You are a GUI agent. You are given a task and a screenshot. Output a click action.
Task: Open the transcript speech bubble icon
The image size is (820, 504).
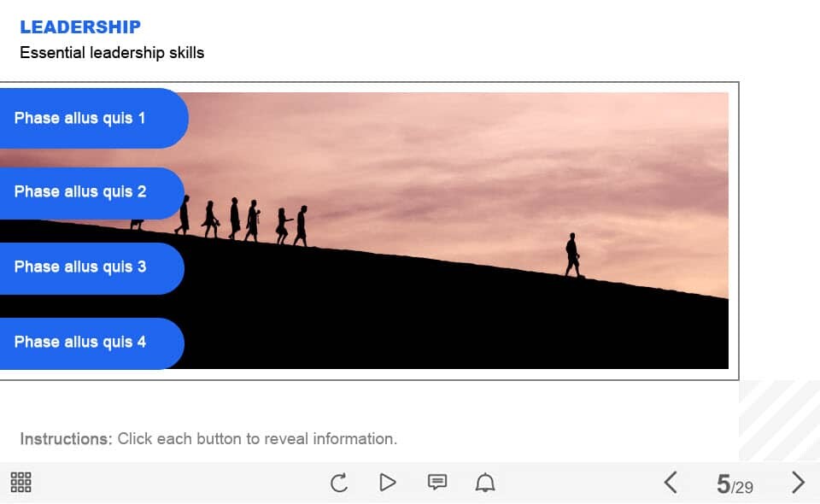click(x=436, y=483)
